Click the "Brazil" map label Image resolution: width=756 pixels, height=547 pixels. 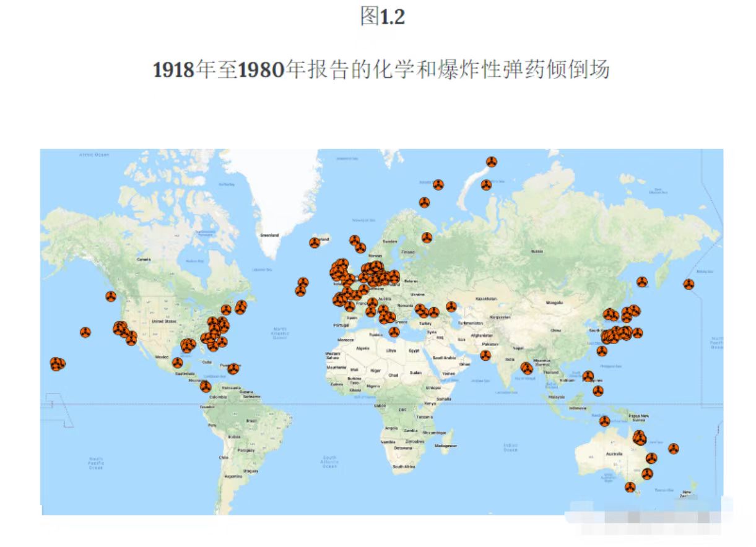pos(251,420)
